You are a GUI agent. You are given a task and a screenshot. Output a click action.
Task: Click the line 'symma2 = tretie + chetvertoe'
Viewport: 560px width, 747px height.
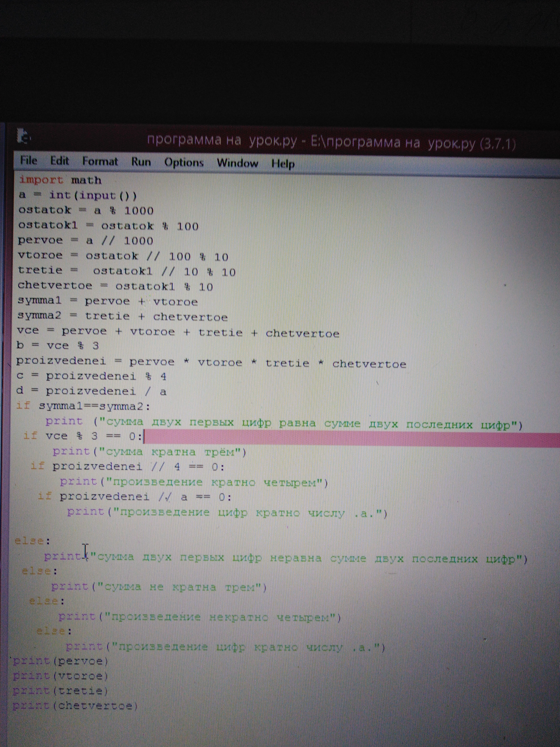point(123,316)
